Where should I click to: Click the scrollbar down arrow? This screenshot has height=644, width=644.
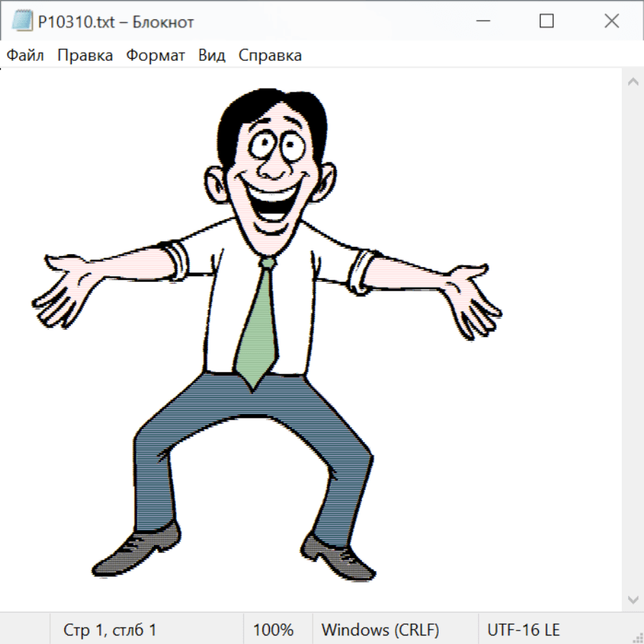pyautogui.click(x=633, y=599)
